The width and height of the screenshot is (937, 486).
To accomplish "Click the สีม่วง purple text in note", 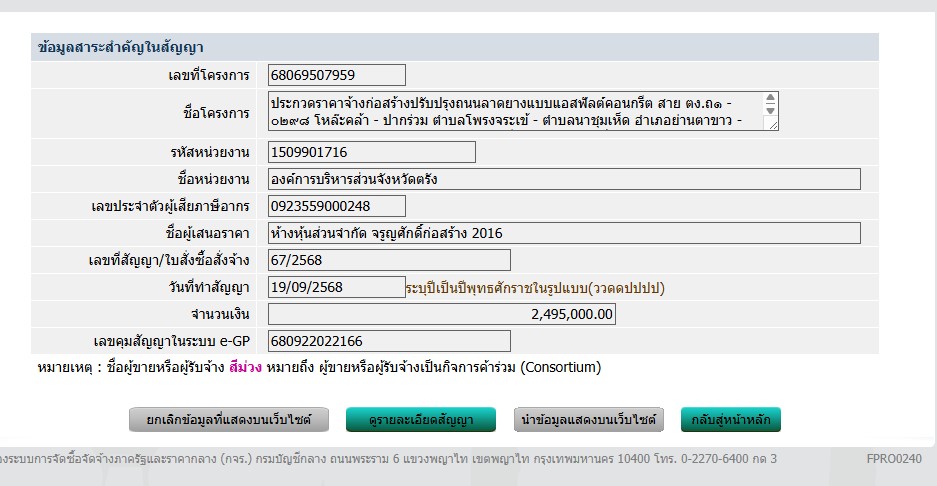I will coord(245,367).
